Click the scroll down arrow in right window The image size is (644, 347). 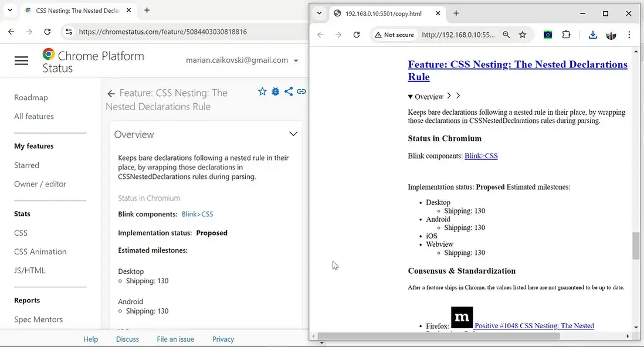tap(636, 328)
